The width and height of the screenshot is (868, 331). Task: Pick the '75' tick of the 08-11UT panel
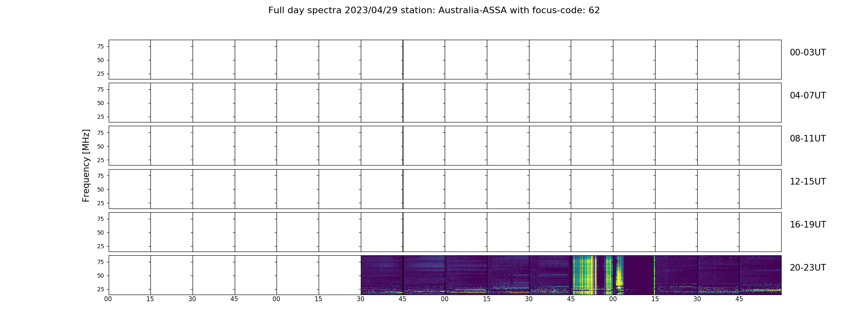tap(100, 133)
